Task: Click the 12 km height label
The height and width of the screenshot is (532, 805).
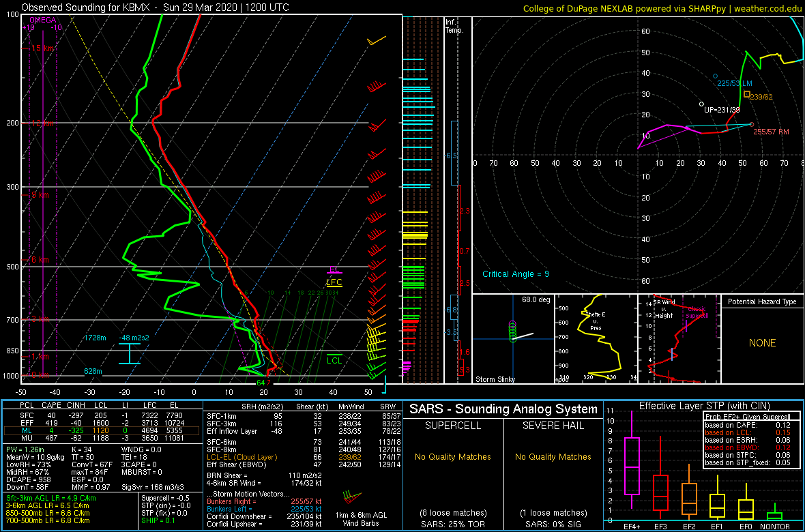Action: click(x=42, y=123)
